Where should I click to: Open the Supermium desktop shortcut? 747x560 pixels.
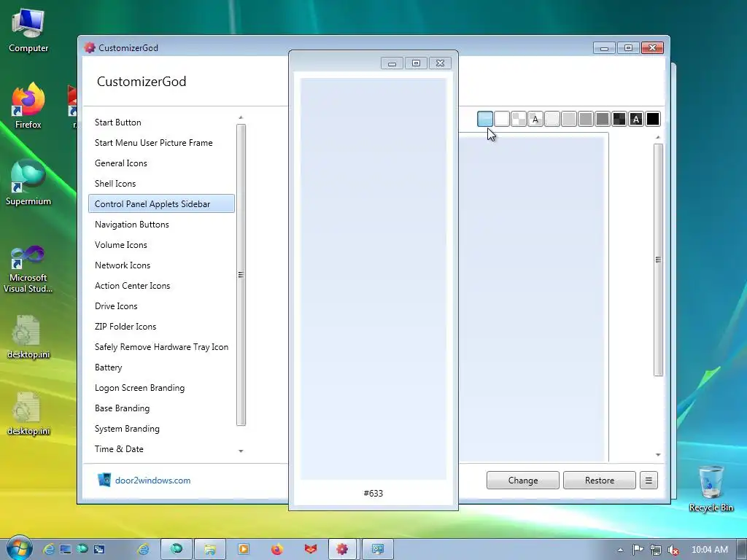point(28,182)
